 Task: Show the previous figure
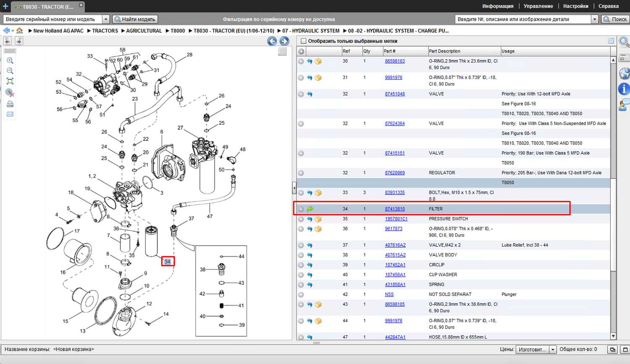(x=272, y=41)
